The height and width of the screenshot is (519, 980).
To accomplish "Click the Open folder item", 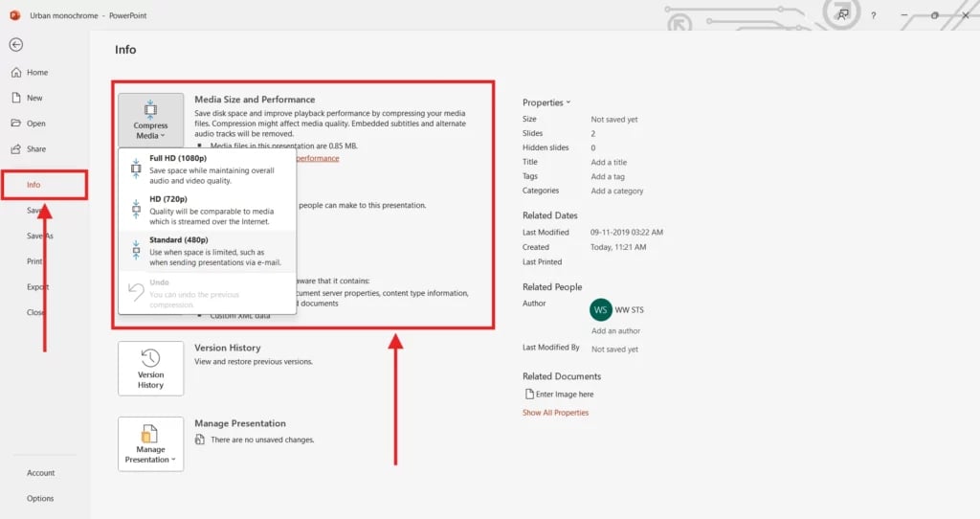I will tap(35, 124).
